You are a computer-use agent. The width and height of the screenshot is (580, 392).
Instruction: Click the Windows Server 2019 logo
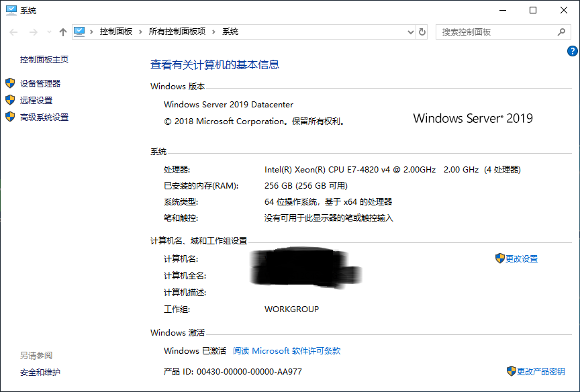click(473, 118)
